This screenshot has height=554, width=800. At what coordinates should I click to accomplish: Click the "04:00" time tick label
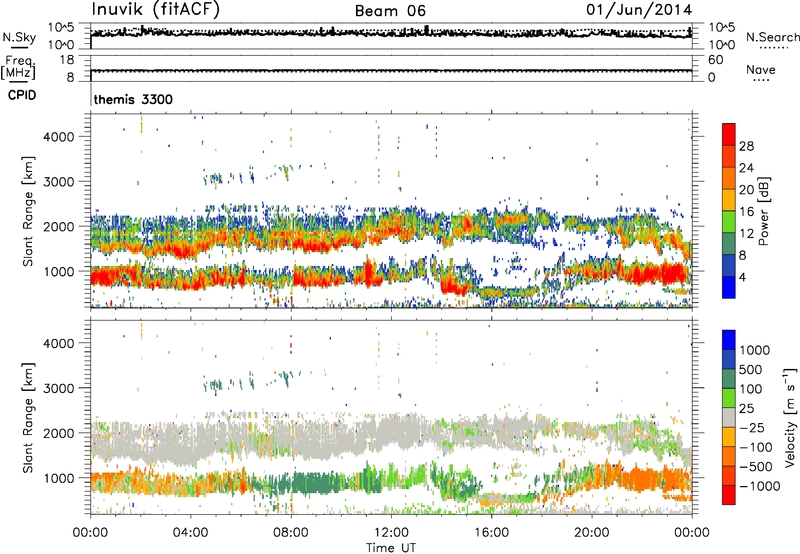point(190,533)
